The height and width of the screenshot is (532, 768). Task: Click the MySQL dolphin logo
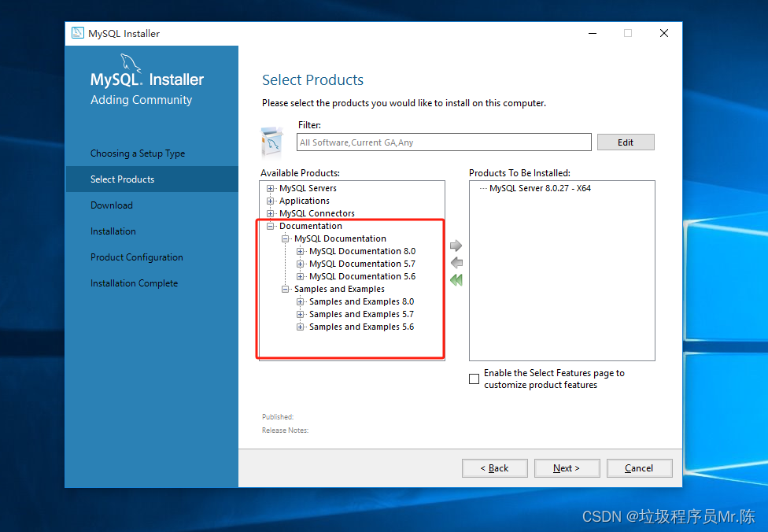[x=131, y=63]
